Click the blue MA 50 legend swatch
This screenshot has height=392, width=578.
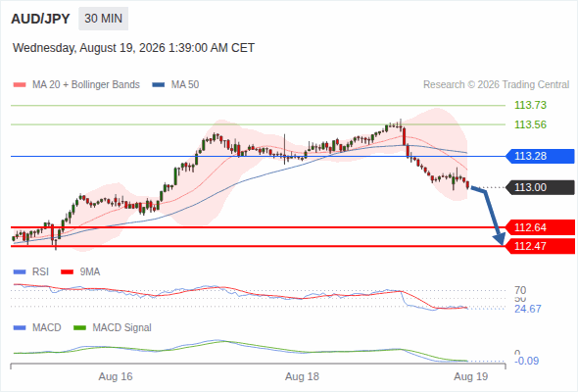tap(159, 85)
